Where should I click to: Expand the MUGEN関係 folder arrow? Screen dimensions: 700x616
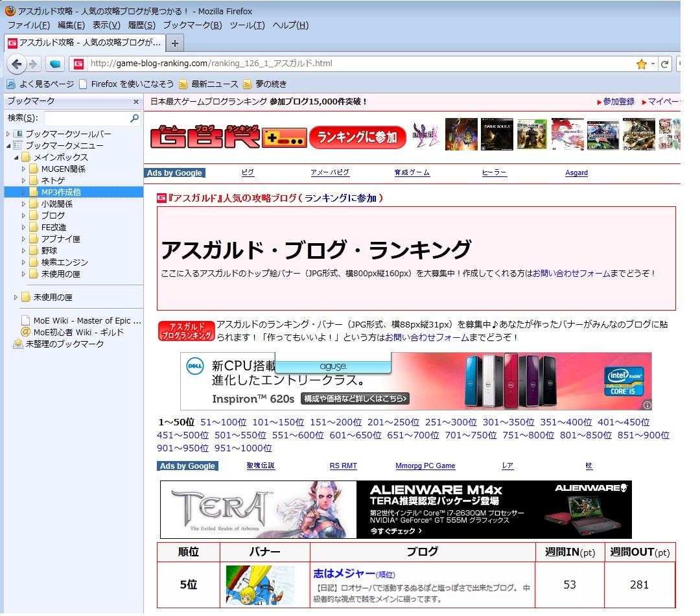(24, 169)
